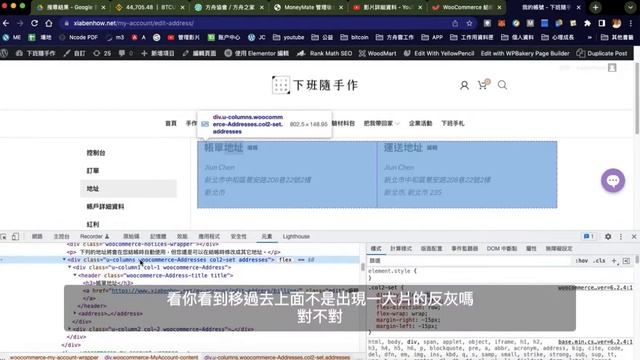Click the DOM tree vertical scrollbar
Image resolution: width=640 pixels, height=360 pixels.
click(x=362, y=267)
